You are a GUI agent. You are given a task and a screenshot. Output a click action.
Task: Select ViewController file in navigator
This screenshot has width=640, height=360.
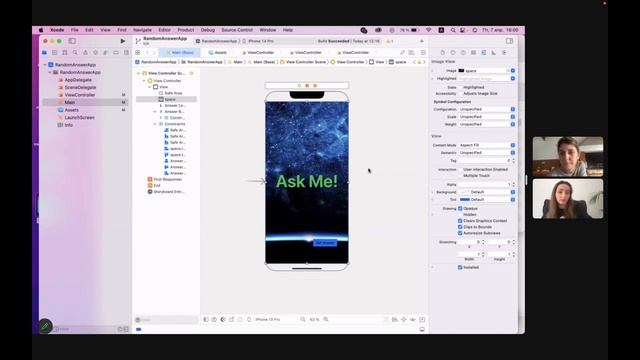click(x=80, y=95)
